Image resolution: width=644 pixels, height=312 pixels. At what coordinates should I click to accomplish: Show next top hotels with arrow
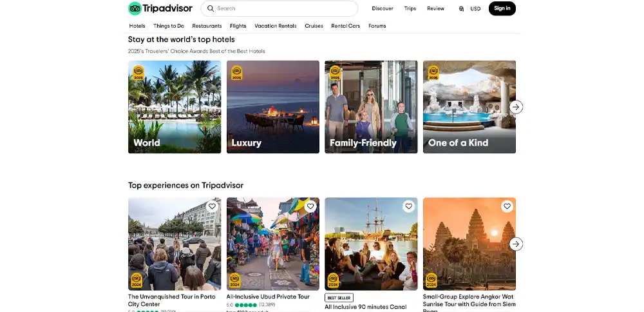tap(516, 107)
